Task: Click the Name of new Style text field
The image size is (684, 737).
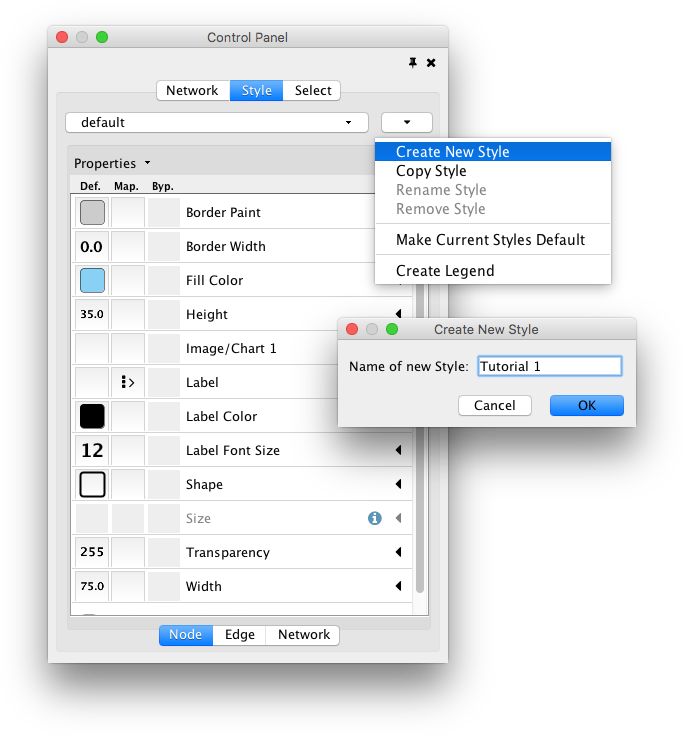Action: coord(549,367)
